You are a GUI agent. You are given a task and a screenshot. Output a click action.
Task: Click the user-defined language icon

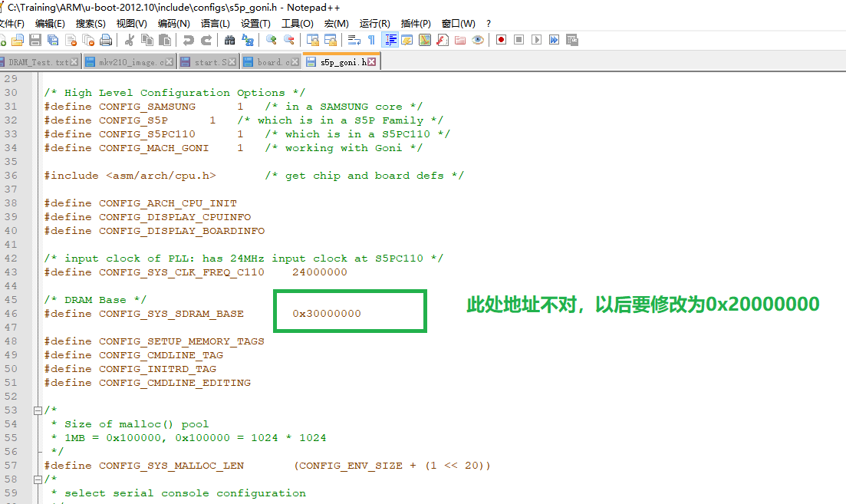coord(407,40)
